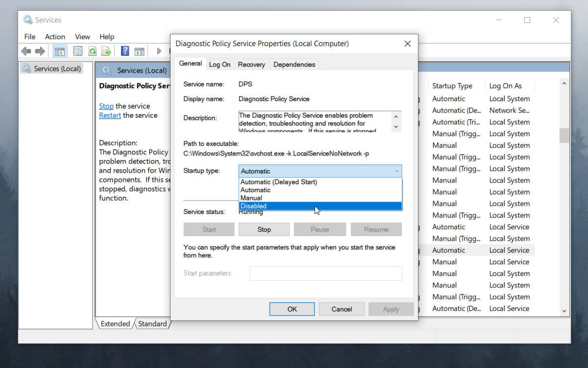Click the services list scrollbar up arrow

pyautogui.click(x=564, y=84)
